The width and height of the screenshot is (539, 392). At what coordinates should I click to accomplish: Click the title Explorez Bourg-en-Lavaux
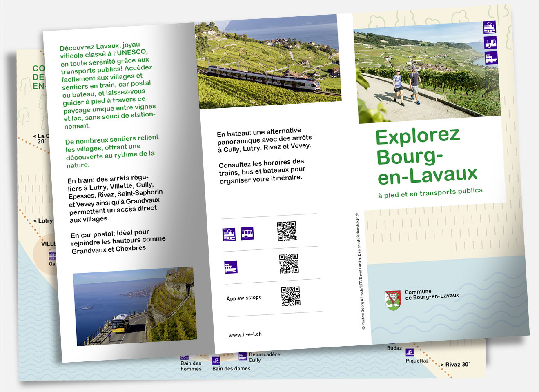(426, 157)
